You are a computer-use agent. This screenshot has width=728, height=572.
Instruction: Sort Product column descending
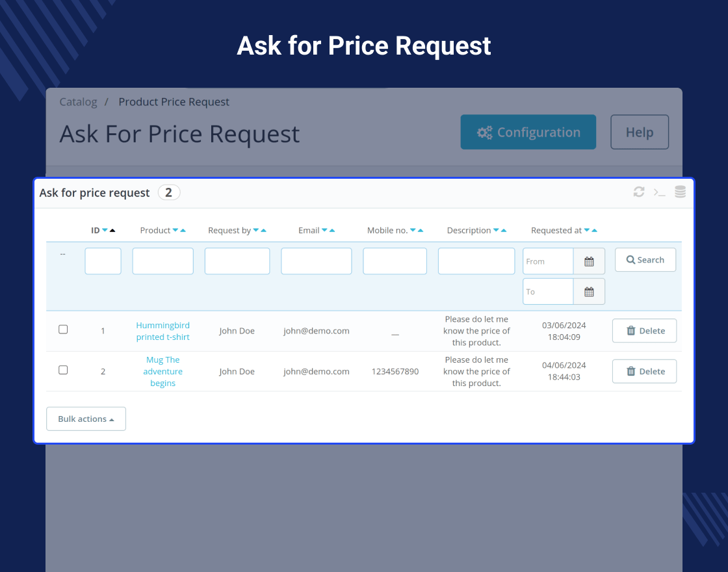click(175, 230)
